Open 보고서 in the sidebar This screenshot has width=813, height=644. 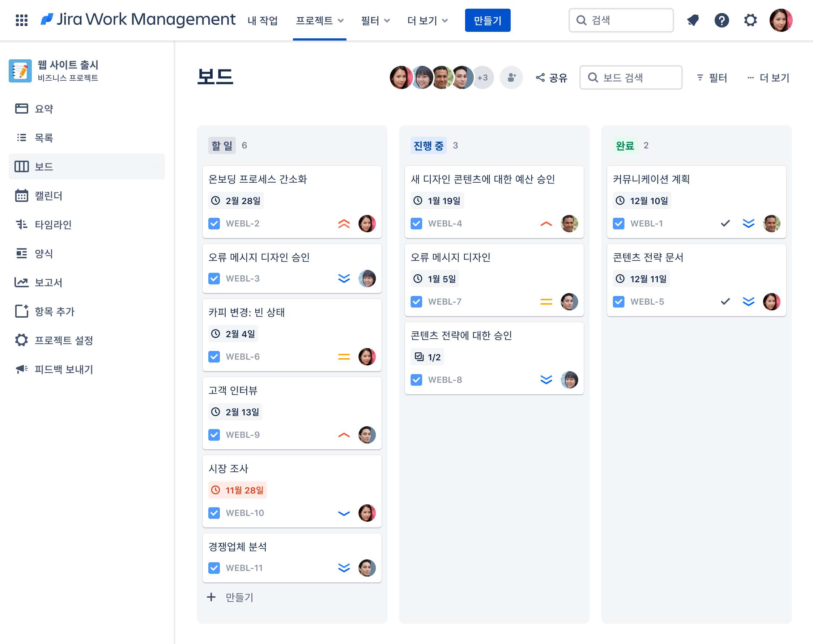click(x=87, y=283)
